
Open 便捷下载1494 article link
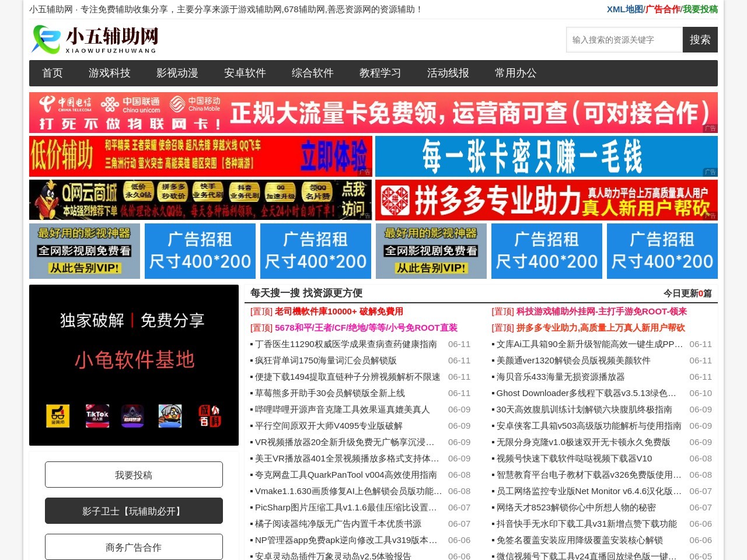pos(348,377)
